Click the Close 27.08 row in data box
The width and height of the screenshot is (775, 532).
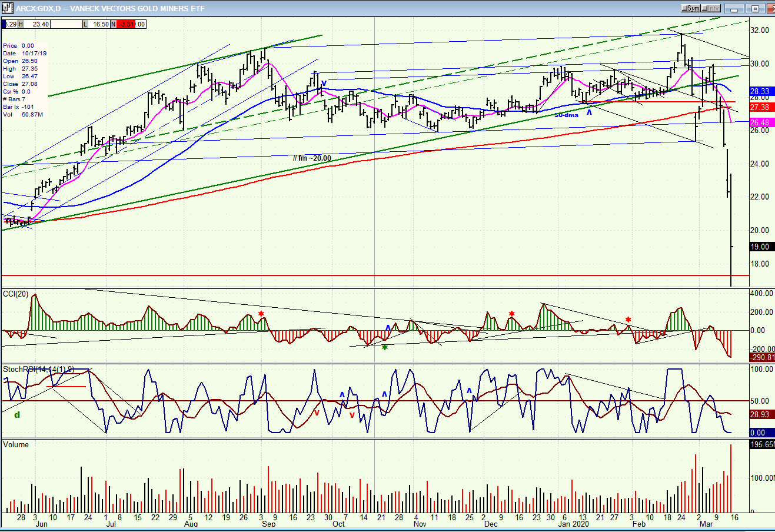pos(21,84)
